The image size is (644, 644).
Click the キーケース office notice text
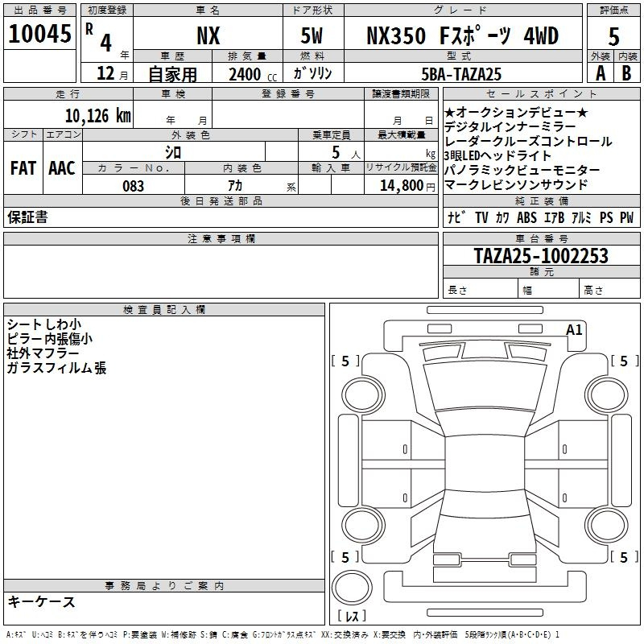click(41, 602)
